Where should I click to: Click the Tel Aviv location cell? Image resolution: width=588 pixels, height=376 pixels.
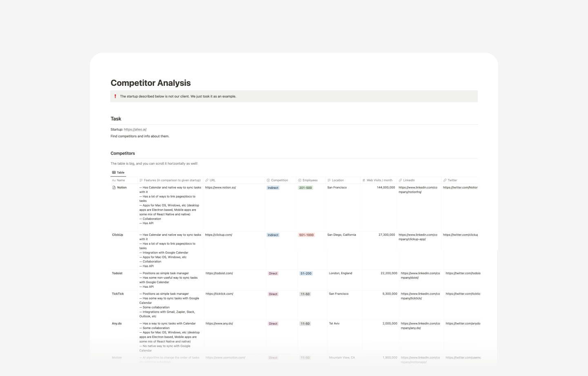(334, 324)
